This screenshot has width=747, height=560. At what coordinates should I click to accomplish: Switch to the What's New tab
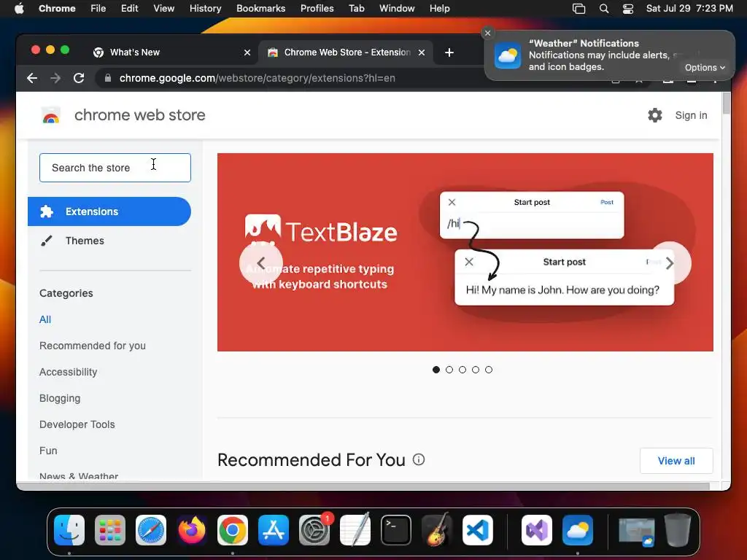171,52
